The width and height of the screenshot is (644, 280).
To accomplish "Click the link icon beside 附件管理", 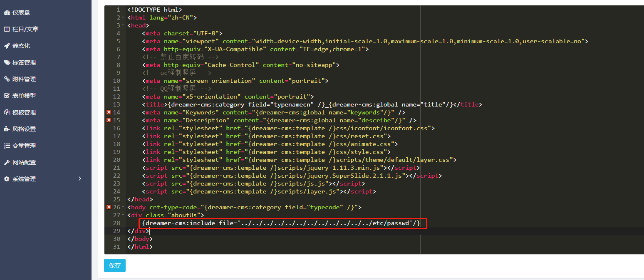I will 7,79.
